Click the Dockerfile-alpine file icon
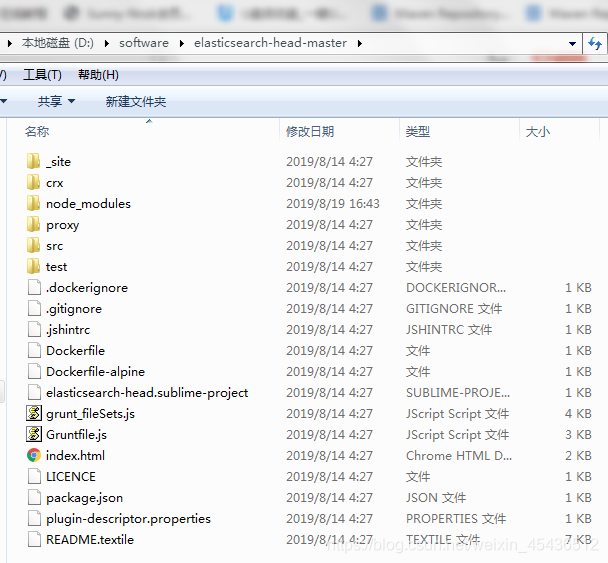Screen dimensions: 608x563 [34, 371]
